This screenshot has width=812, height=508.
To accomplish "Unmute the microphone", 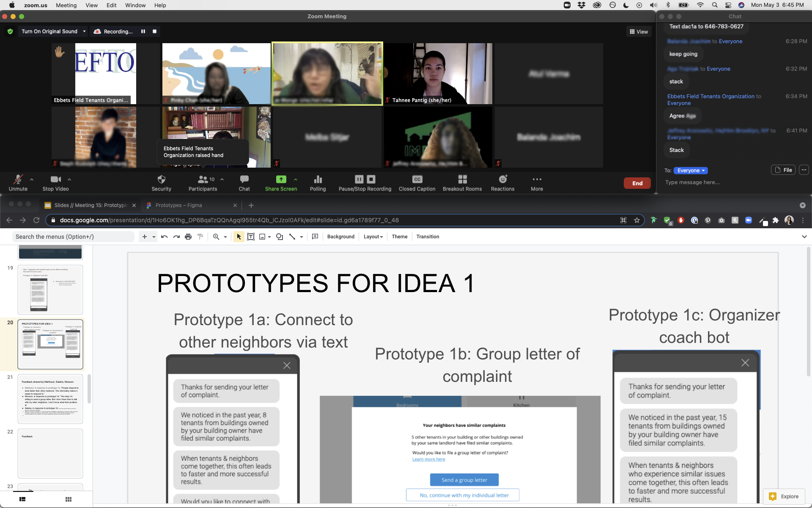I will (18, 179).
